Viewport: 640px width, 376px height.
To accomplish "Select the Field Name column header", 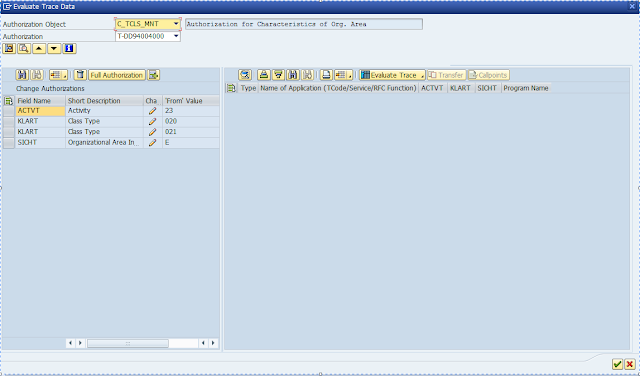I will click(x=40, y=101).
